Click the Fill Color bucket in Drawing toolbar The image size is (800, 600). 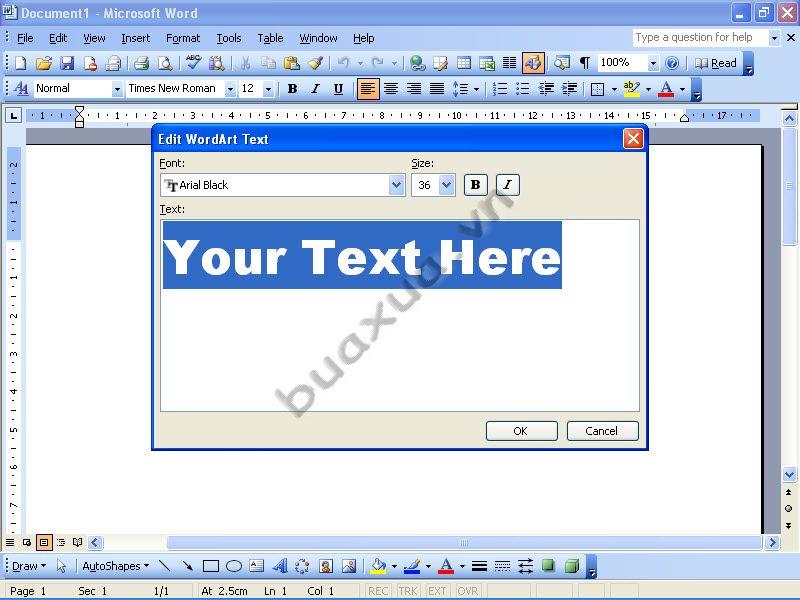tap(379, 566)
